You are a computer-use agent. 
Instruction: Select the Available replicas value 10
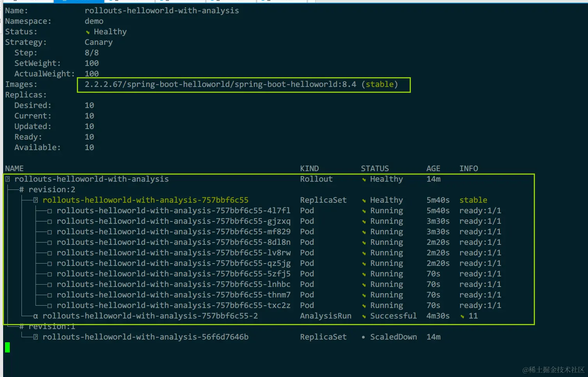coord(89,147)
